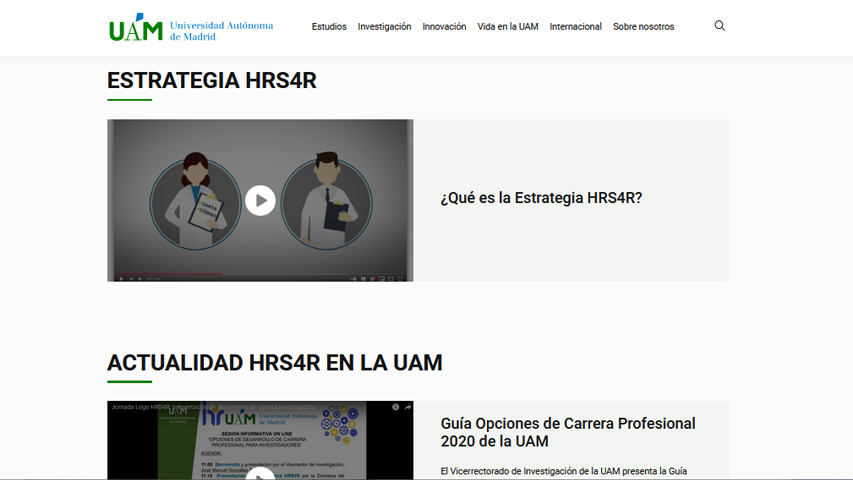Image resolution: width=853 pixels, height=480 pixels.
Task: Open the site search magnifier icon
Action: [x=719, y=26]
